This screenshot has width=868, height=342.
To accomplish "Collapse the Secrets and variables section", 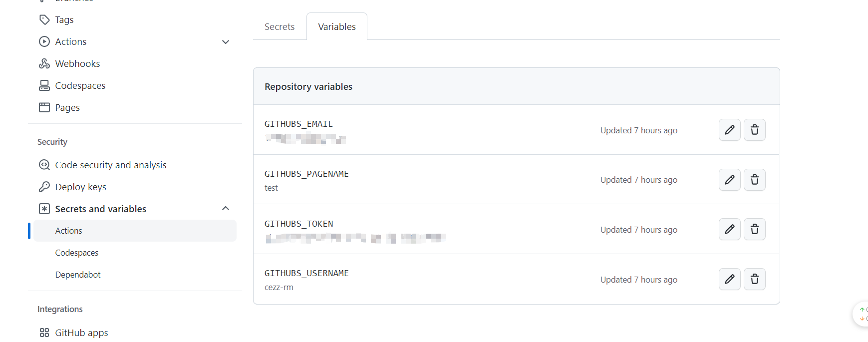I will 226,209.
